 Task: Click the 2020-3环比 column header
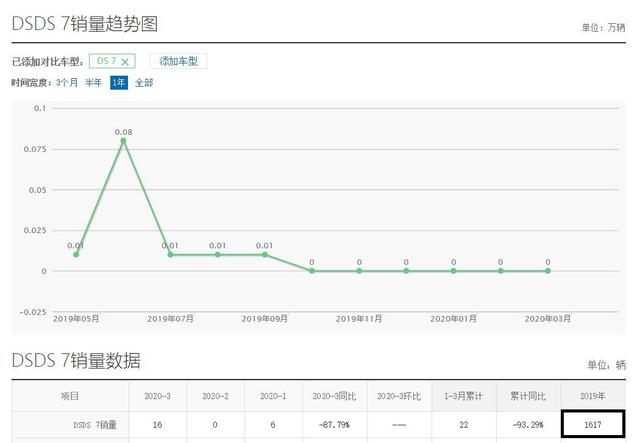[x=399, y=396]
